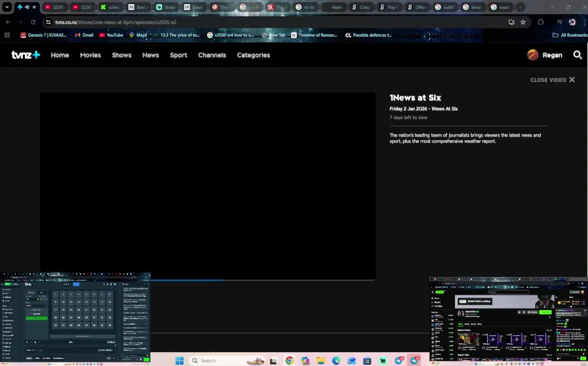This screenshot has width=588, height=366.
Task: Open the 'x3500 m4 how to u...' bookmark
Action: (231, 35)
